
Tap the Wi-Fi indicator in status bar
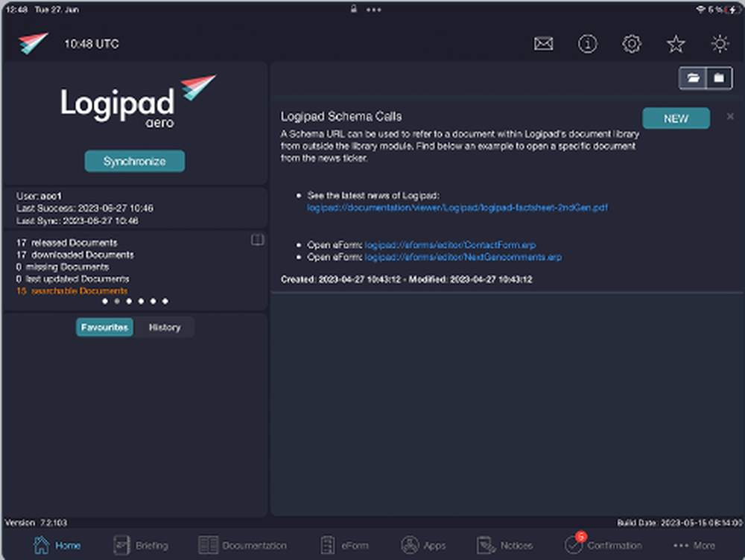pos(700,10)
